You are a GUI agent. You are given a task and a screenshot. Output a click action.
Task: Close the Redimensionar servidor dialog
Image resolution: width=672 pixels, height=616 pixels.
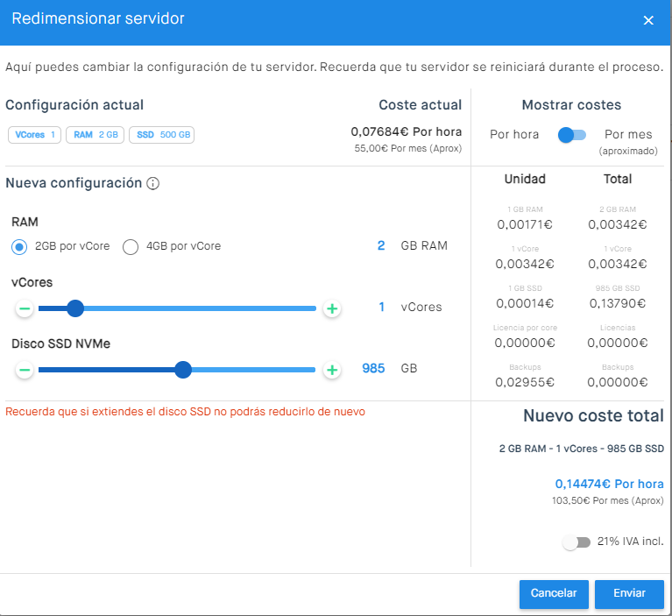648,20
